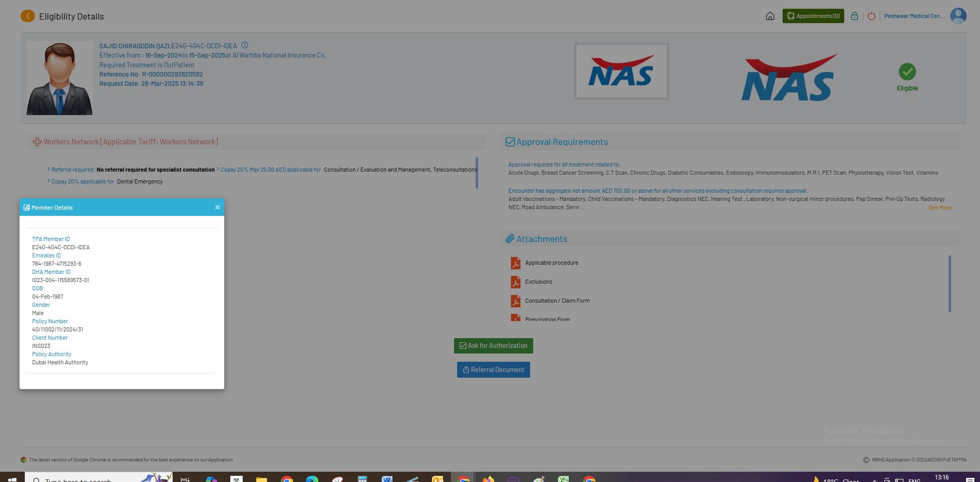980x482 pixels.
Task: Click Approval required for all treatment line
Action: [564, 165]
